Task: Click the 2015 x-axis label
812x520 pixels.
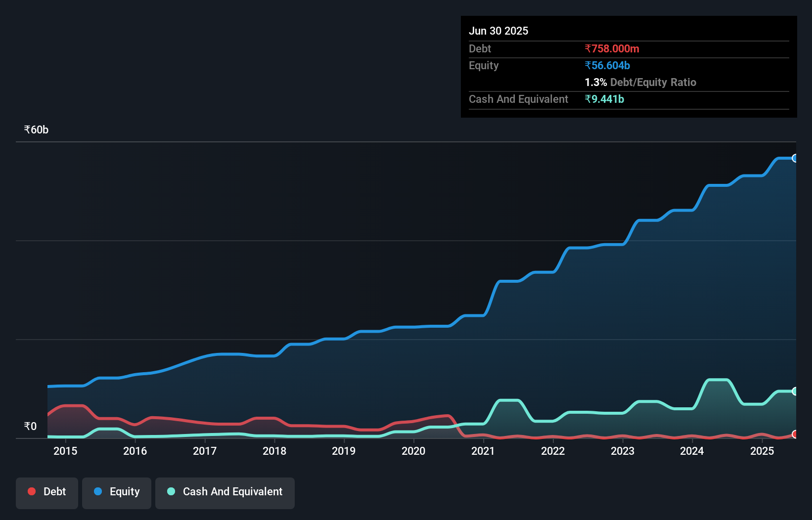Action: click(65, 451)
